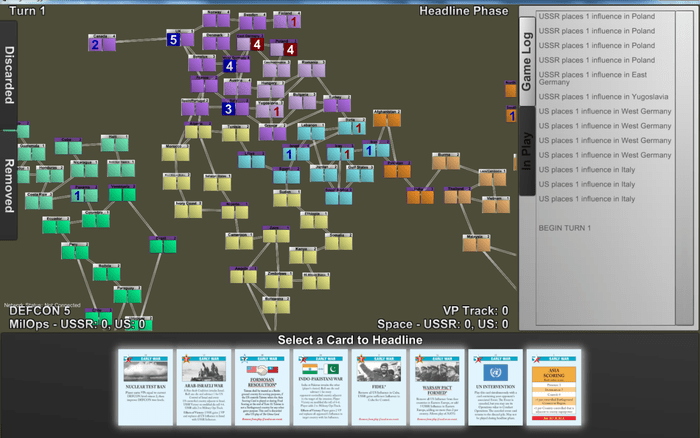700x438 pixels.
Task: Select the Benelux country node
Action: coord(202,63)
